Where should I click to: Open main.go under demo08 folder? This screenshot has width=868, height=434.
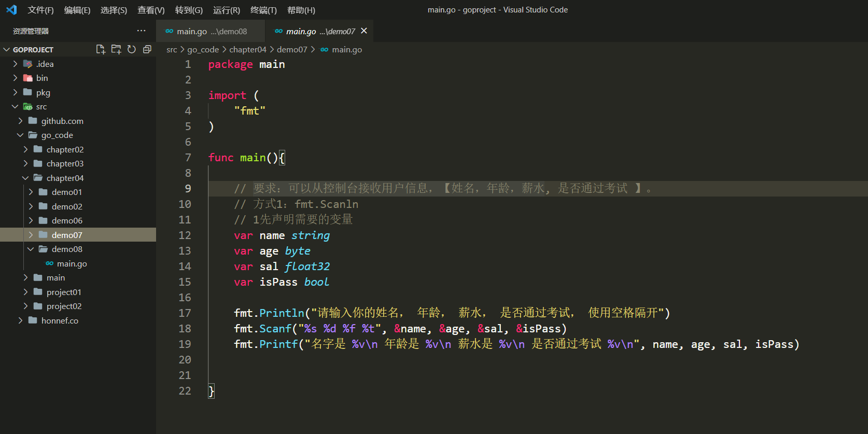click(78, 263)
